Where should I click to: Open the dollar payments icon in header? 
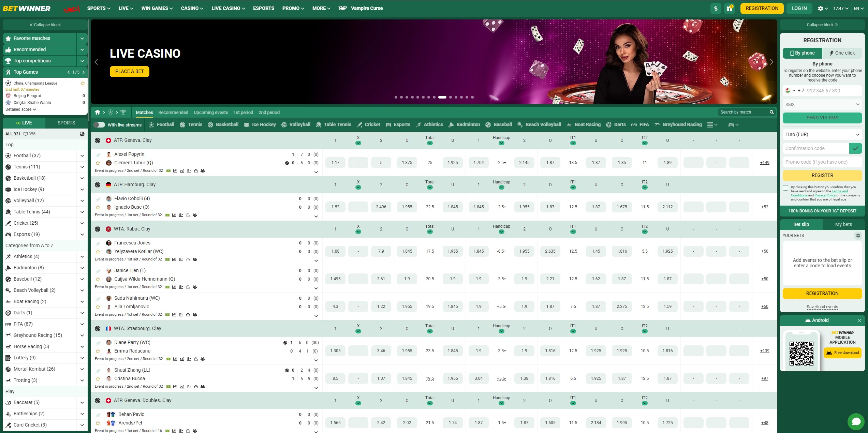pos(716,9)
